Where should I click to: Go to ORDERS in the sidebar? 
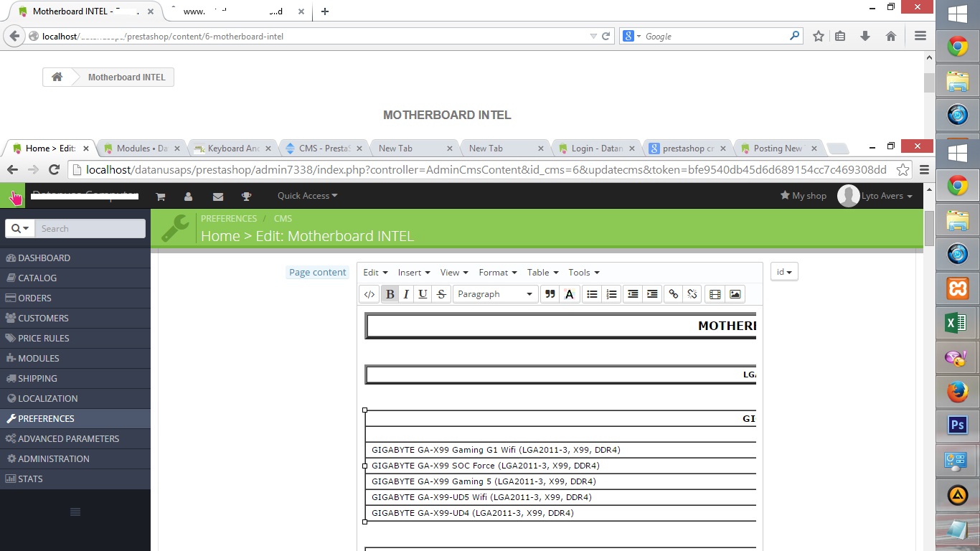coord(75,298)
